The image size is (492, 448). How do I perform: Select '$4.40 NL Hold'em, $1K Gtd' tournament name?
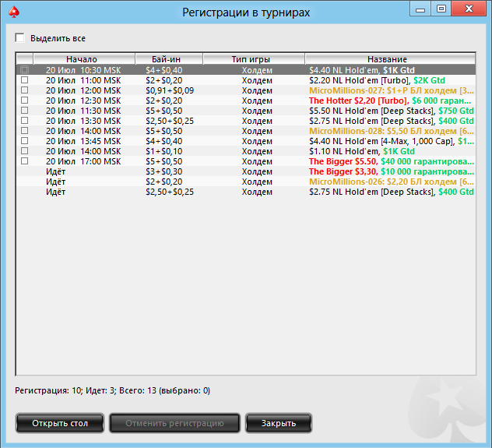coord(362,70)
